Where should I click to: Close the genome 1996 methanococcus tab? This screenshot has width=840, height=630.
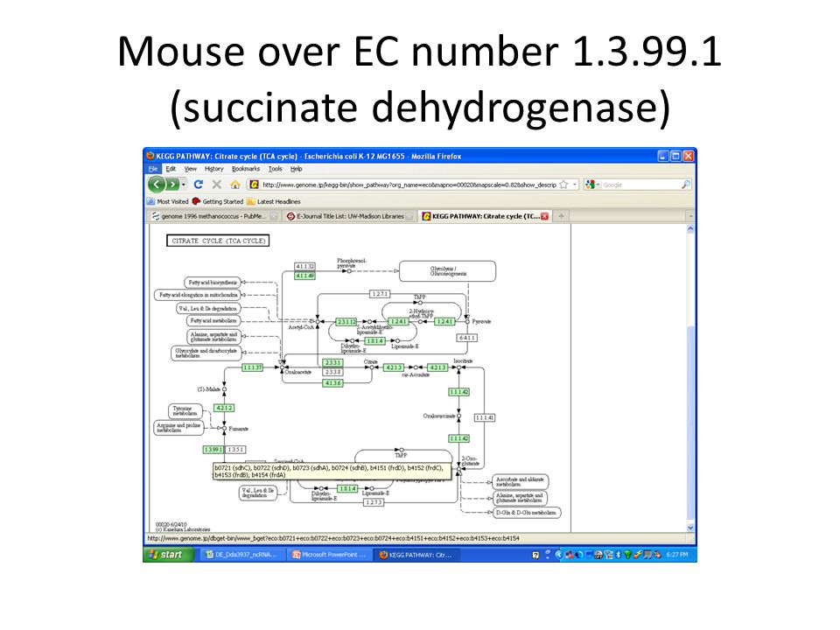pyautogui.click(x=274, y=216)
